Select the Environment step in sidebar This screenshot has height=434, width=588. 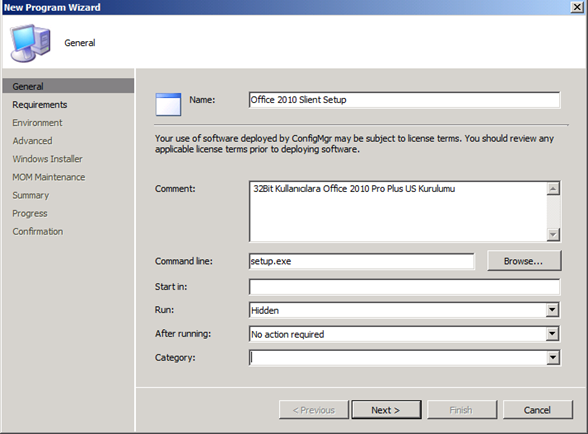click(37, 123)
